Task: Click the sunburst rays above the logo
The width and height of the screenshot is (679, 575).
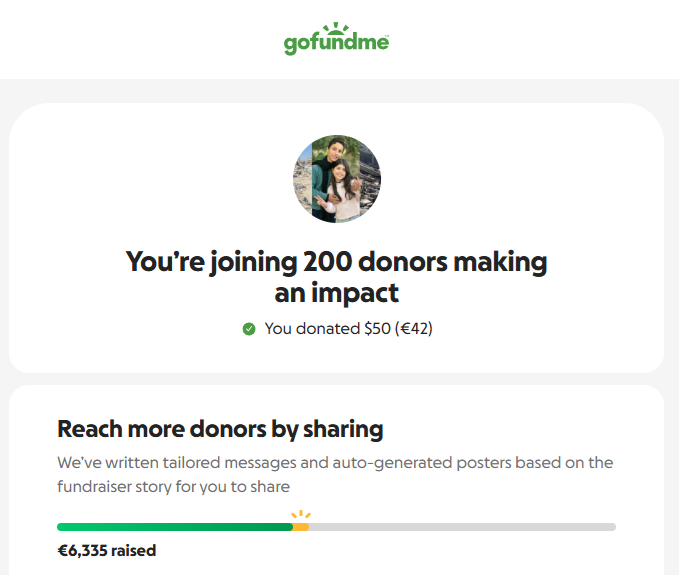Action: pyautogui.click(x=337, y=28)
